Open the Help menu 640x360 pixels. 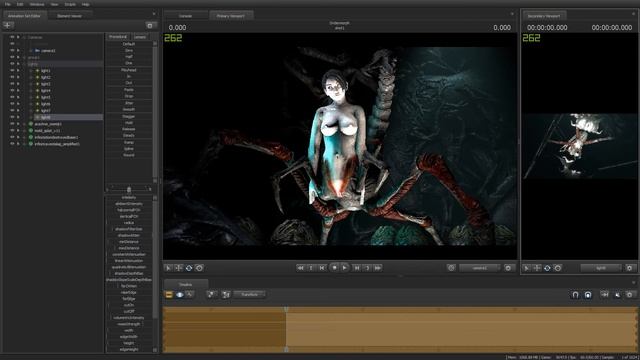[x=86, y=4]
